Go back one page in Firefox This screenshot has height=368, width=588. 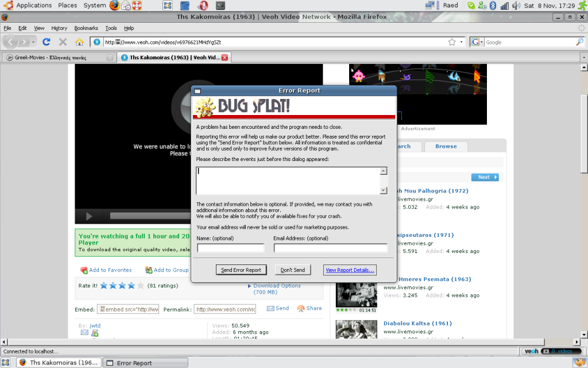(x=11, y=42)
